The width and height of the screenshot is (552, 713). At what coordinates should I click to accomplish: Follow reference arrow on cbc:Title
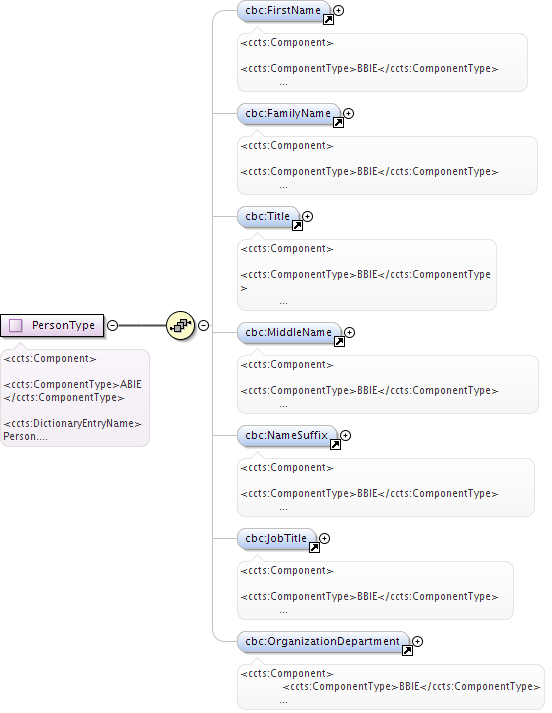[297, 226]
